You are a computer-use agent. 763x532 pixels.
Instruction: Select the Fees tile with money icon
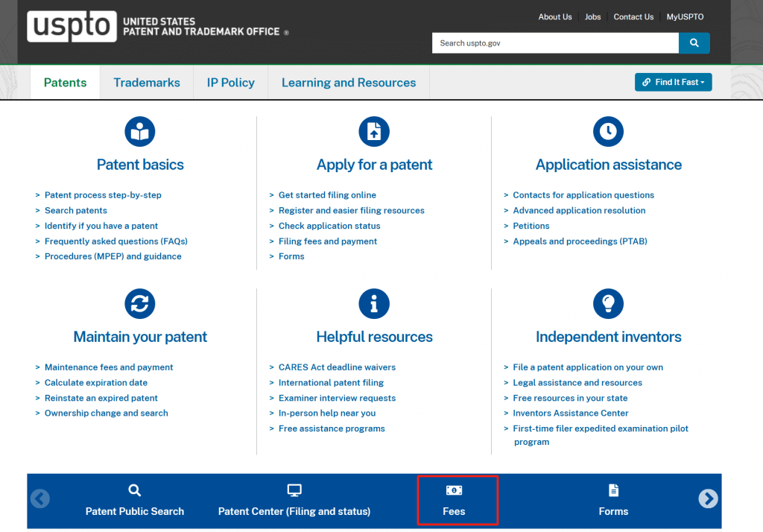454,501
